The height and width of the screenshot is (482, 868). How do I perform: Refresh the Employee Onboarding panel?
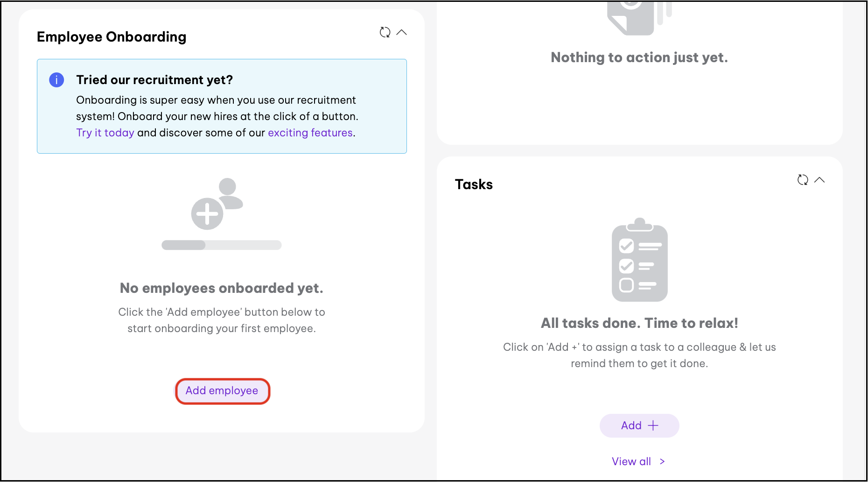[385, 32]
